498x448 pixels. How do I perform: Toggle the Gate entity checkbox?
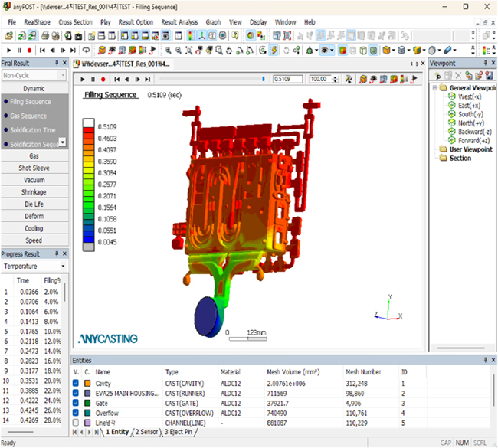(x=75, y=403)
